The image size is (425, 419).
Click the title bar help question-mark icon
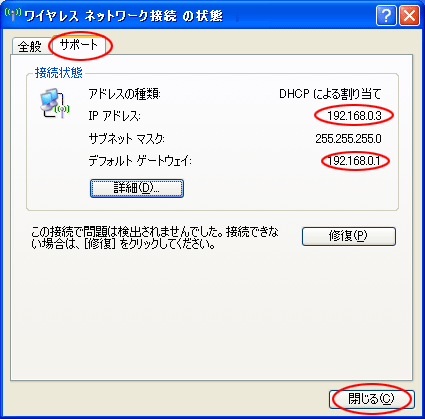[386, 15]
